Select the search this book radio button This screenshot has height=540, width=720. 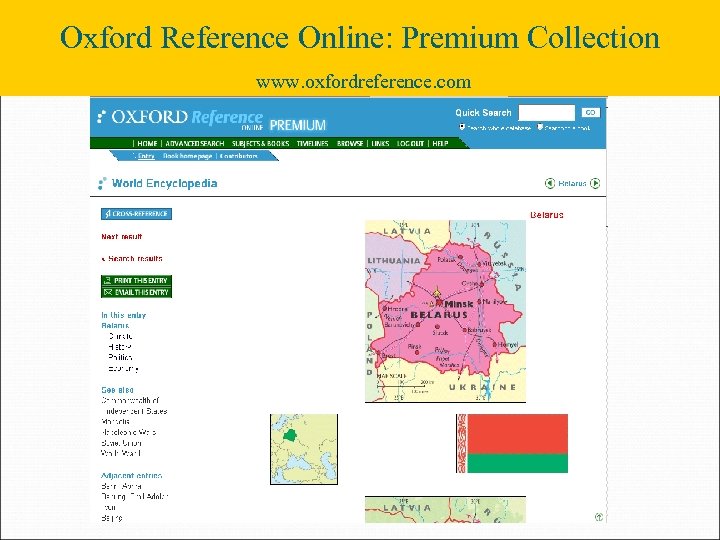(x=540, y=127)
